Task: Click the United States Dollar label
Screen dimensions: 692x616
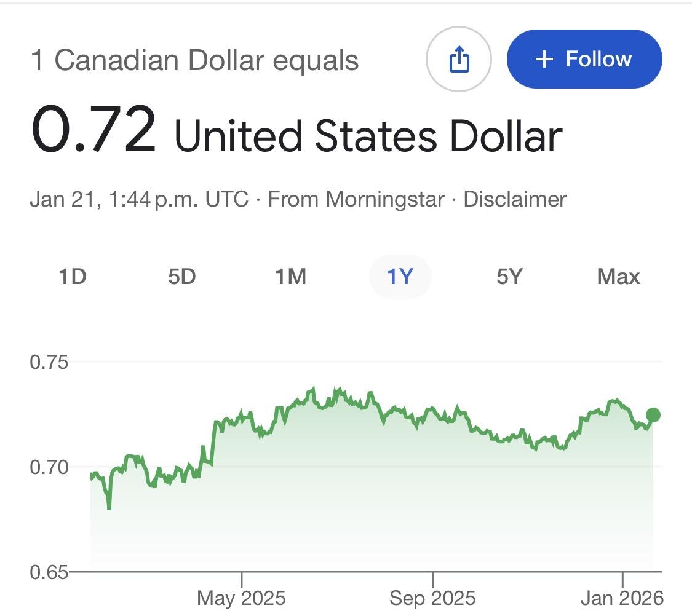Action: coord(368,135)
